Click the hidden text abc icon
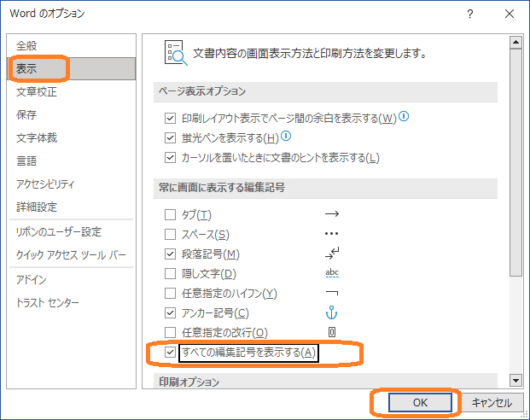This screenshot has width=530, height=420. pos(332,273)
